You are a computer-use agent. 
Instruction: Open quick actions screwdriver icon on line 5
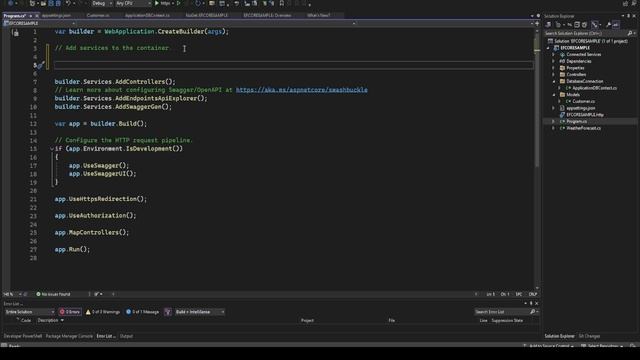[41, 65]
